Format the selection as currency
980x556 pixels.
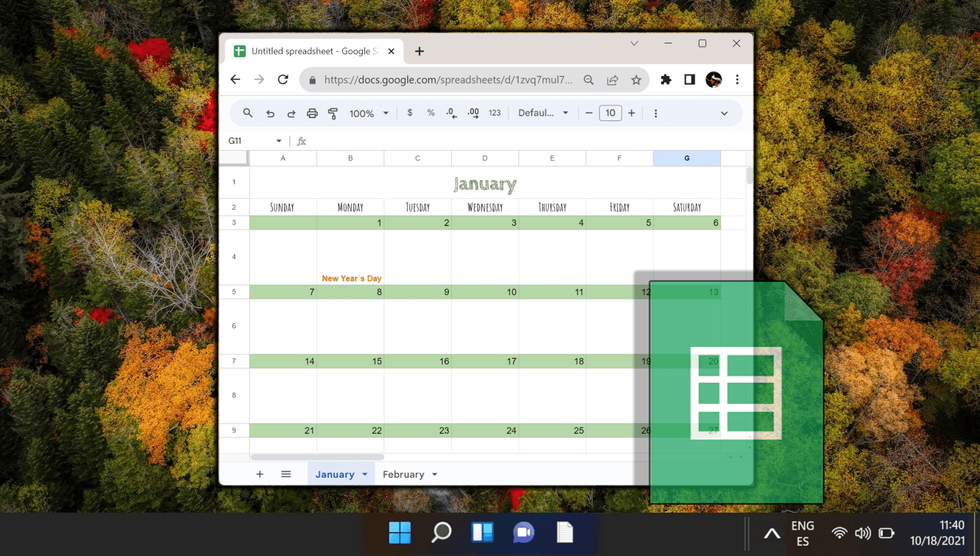[x=410, y=113]
